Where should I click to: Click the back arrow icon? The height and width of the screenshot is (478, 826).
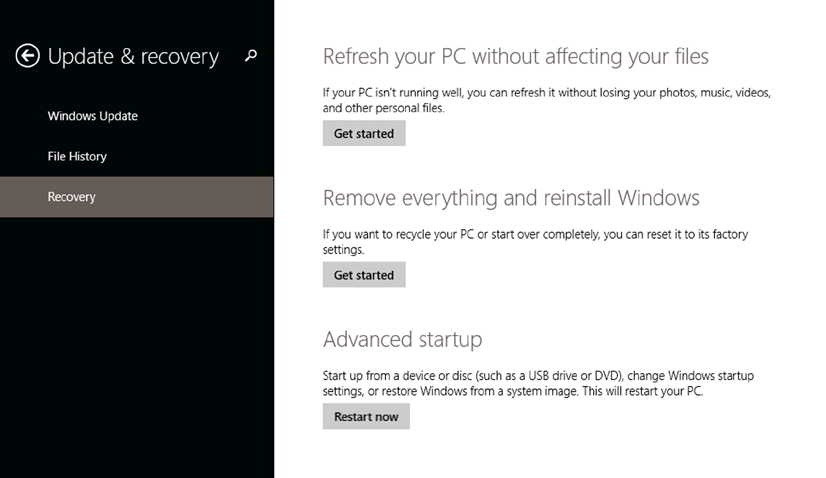(27, 56)
